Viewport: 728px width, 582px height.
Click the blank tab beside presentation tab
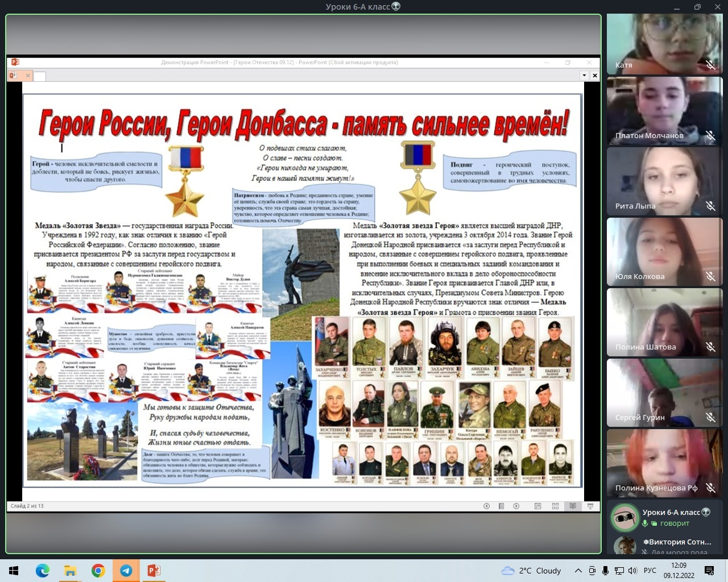click(x=40, y=76)
